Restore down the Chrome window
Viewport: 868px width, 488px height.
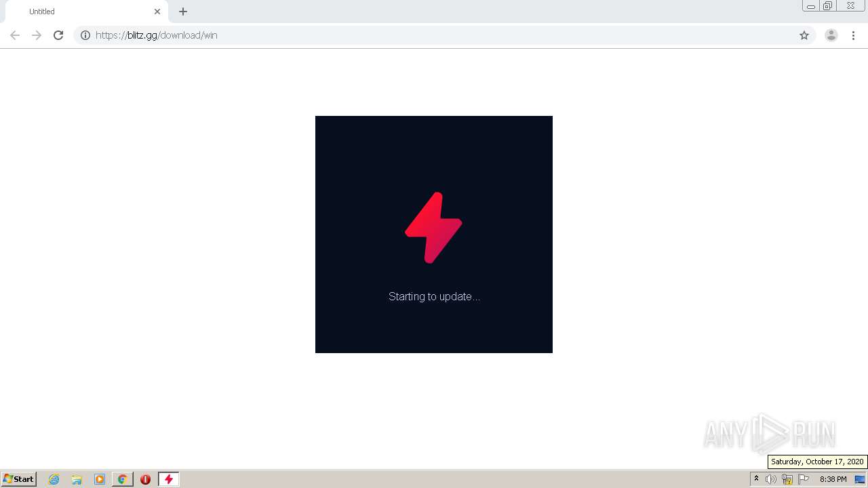click(x=828, y=6)
